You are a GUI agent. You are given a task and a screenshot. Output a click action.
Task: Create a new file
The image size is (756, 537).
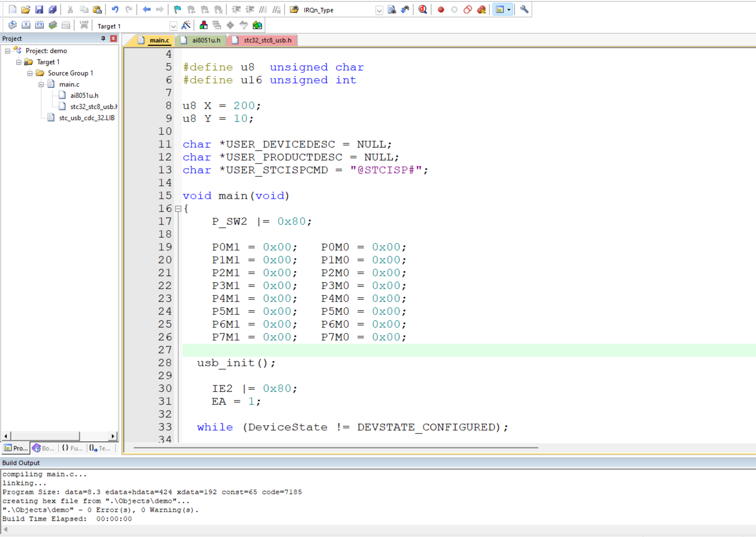click(12, 10)
